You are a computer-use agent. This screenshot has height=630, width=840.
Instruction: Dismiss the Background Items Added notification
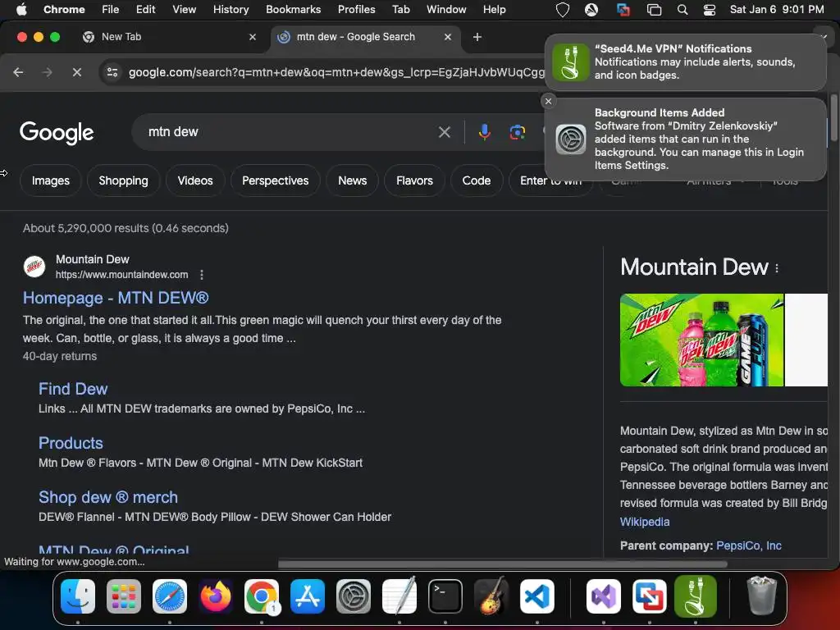[548, 101]
